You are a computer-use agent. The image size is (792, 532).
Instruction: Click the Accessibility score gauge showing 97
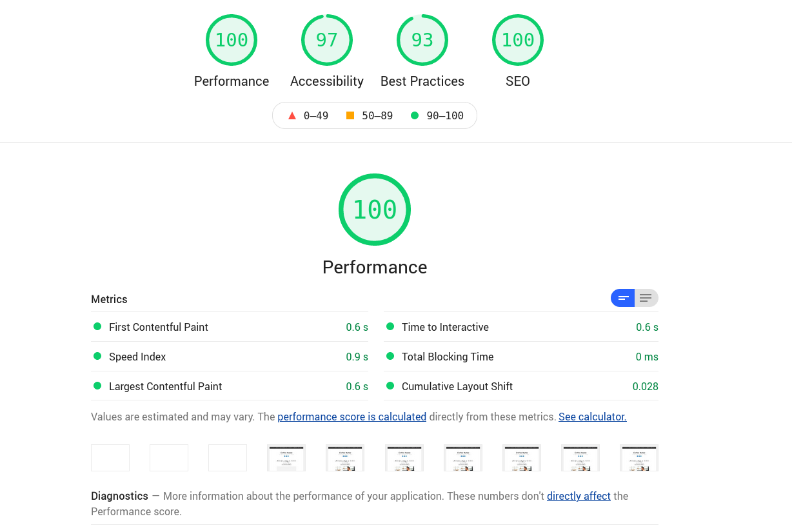pyautogui.click(x=327, y=40)
